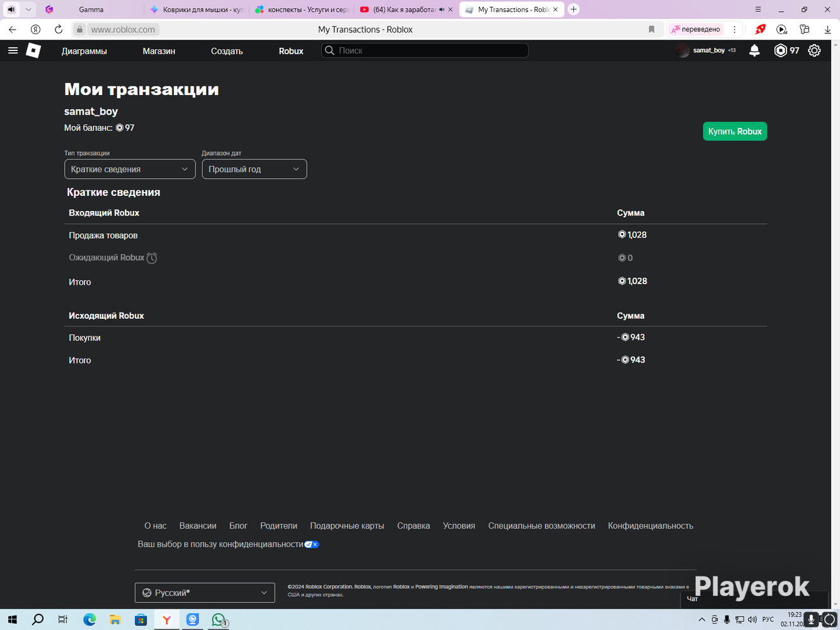This screenshot has height=630, width=840.
Task: Open File Explorer from taskbar
Action: point(115,620)
